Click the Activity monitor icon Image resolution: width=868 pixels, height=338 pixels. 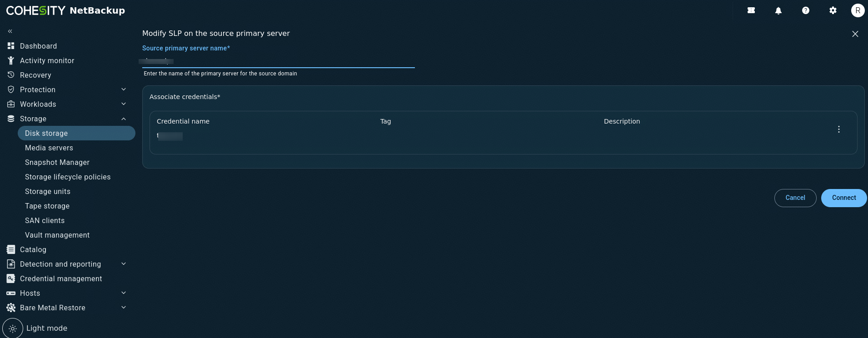(11, 60)
